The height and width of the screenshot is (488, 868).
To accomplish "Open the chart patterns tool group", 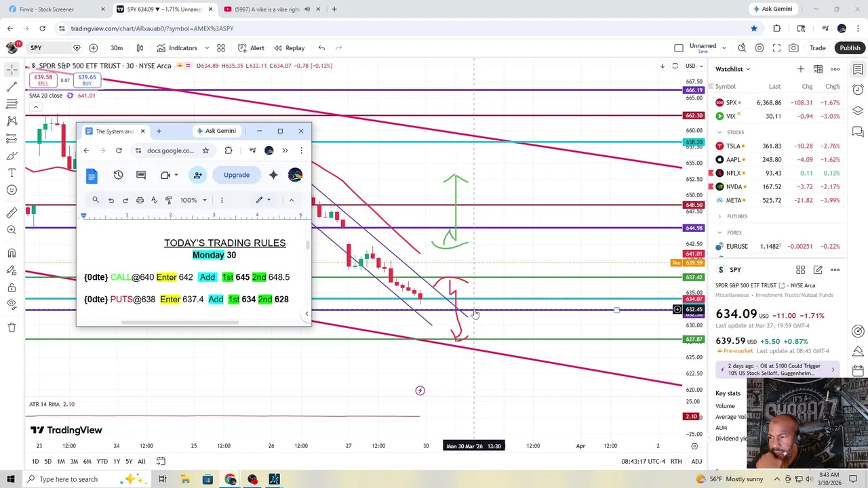I will click(12, 121).
